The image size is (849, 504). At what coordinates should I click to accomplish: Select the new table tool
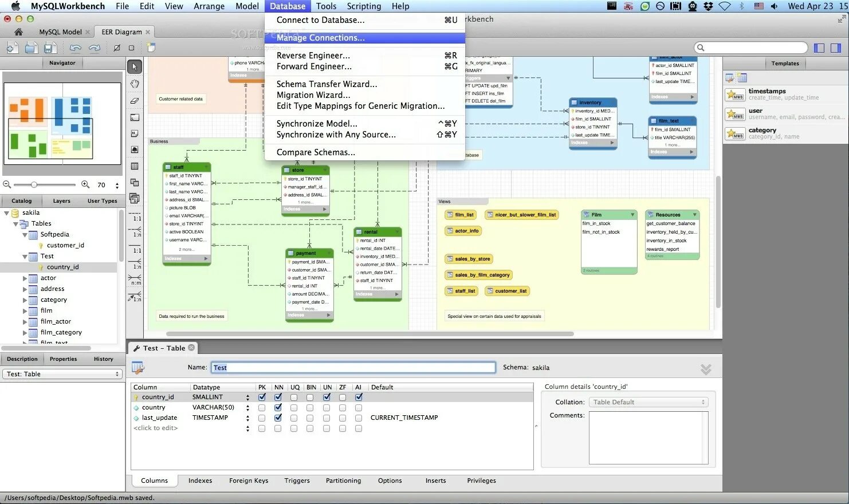135,166
